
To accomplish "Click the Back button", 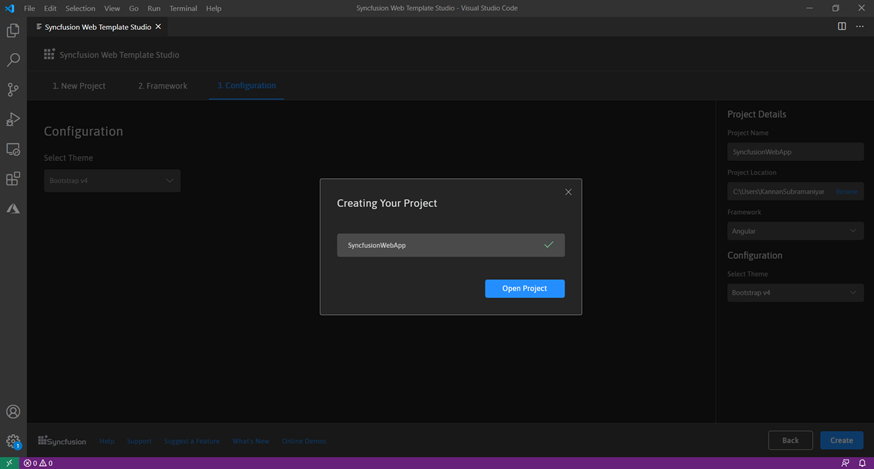I will pos(790,440).
